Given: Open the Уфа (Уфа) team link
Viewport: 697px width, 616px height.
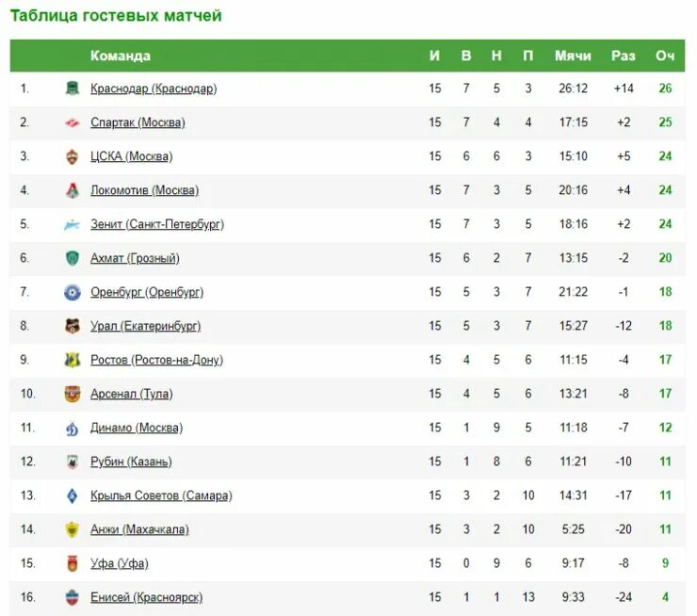Looking at the screenshot, I should pyautogui.click(x=120, y=563).
